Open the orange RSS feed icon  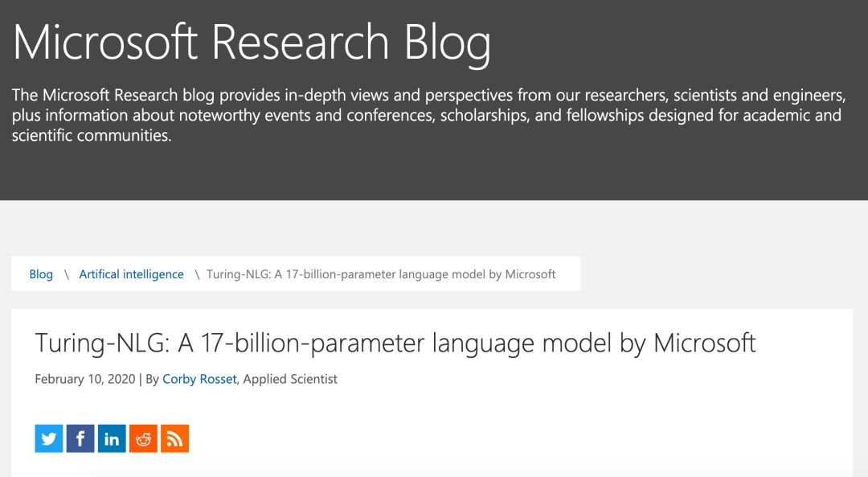coord(174,438)
